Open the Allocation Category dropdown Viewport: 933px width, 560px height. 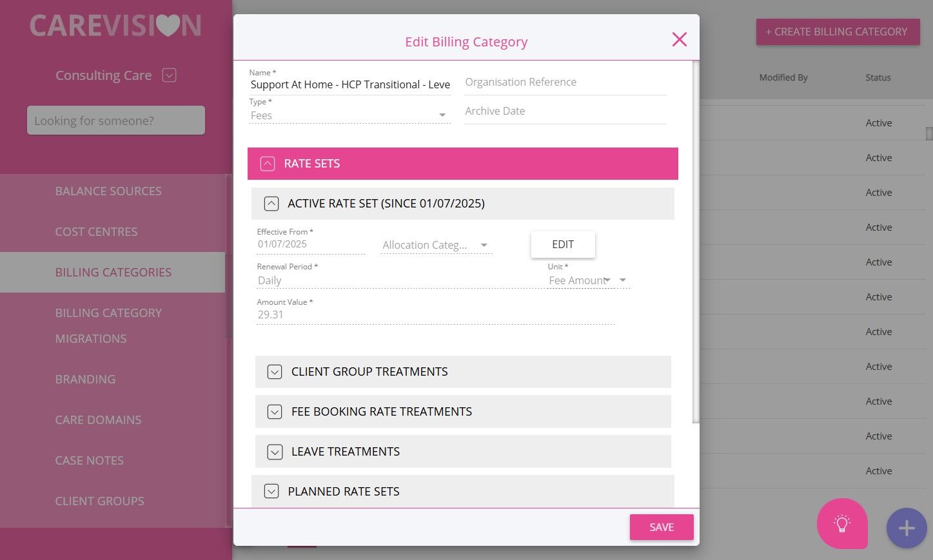pos(437,245)
